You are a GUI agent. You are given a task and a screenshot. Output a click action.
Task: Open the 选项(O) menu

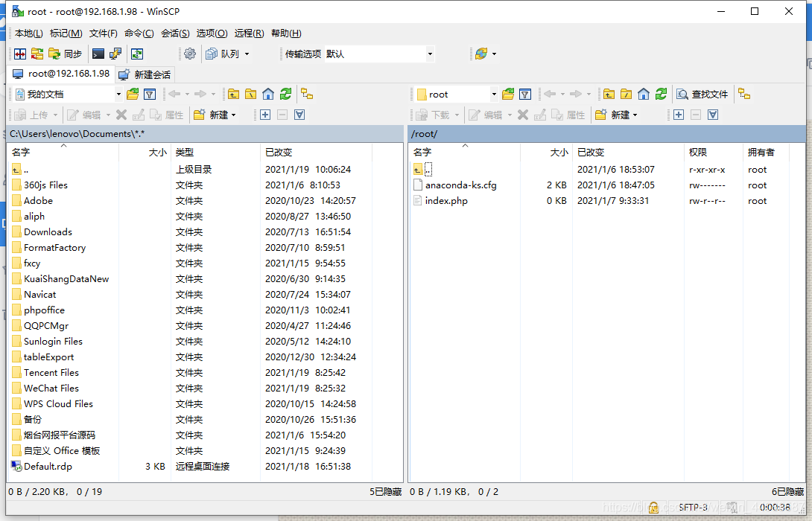click(x=212, y=33)
